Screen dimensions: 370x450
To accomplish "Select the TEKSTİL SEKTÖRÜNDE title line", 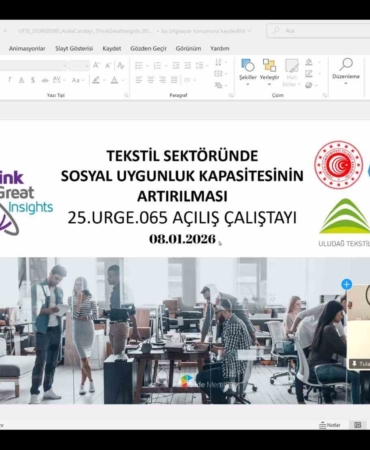I will coord(182,156).
